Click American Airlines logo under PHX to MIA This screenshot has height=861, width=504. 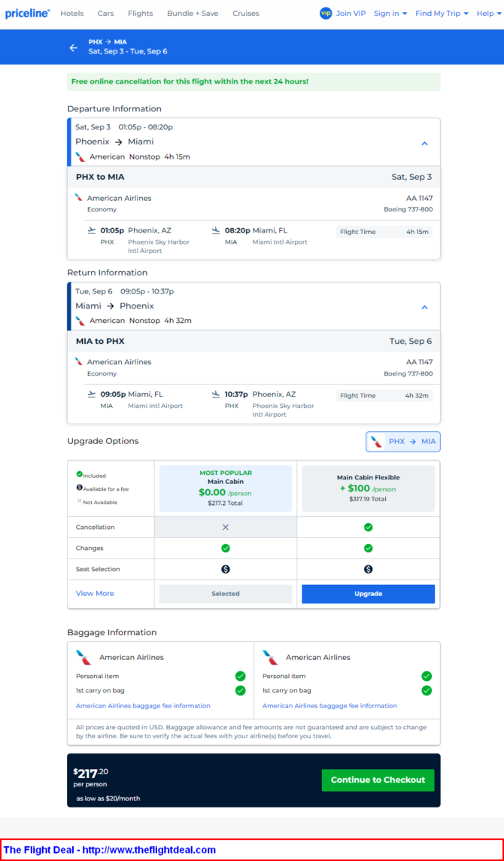[x=79, y=197]
